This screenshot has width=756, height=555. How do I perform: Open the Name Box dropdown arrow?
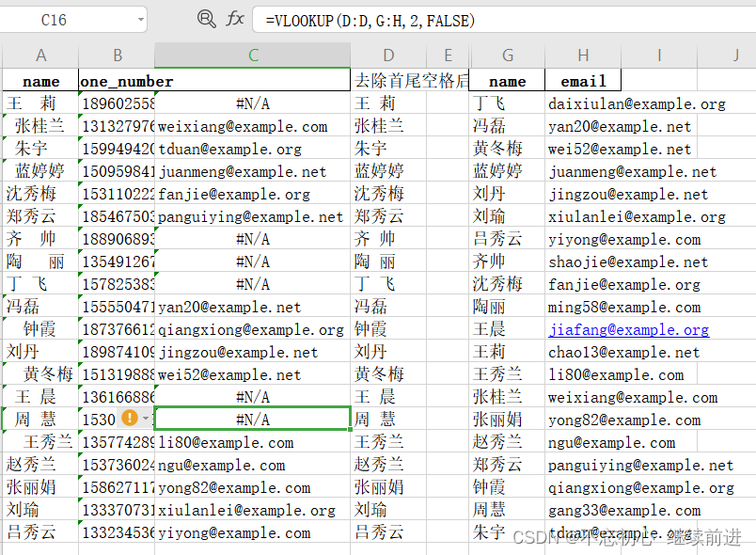pos(140,20)
